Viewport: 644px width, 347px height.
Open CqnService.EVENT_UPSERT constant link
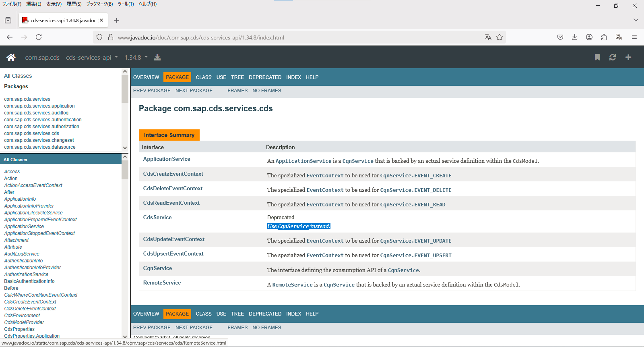[x=416, y=256]
